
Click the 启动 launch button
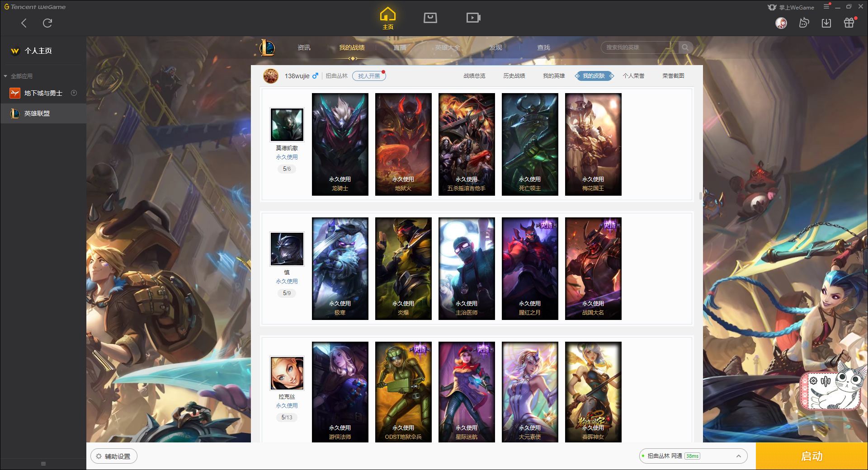[811, 456]
